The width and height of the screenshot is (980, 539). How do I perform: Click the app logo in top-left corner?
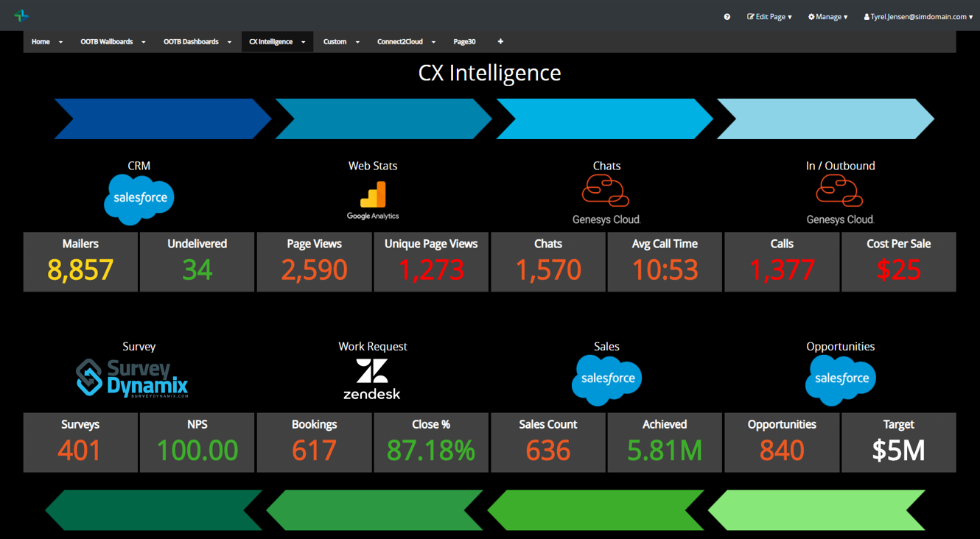click(x=22, y=15)
